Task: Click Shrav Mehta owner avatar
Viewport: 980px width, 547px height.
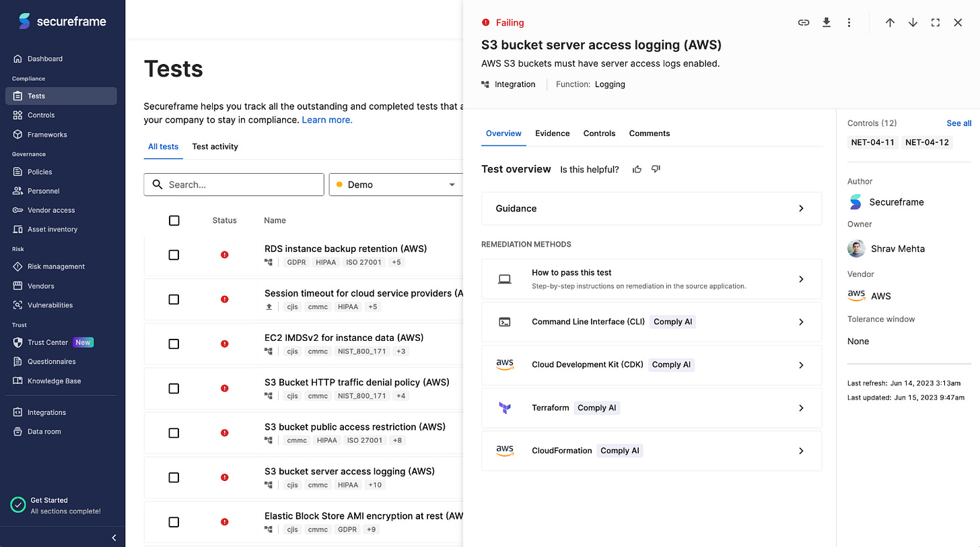Action: point(856,249)
